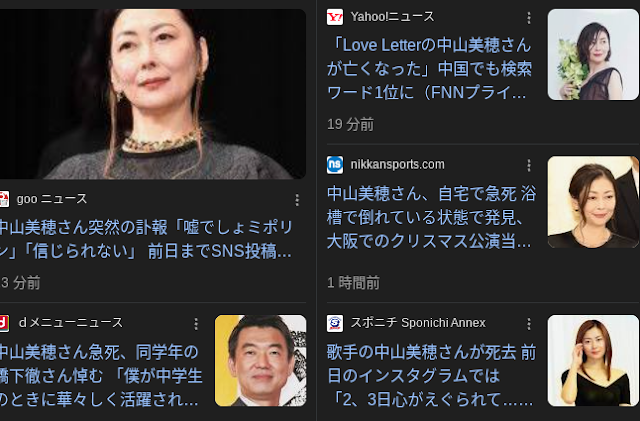Click the nikkansports.com article thumbnail
Viewport: 640px width, 421px height.
[593, 202]
